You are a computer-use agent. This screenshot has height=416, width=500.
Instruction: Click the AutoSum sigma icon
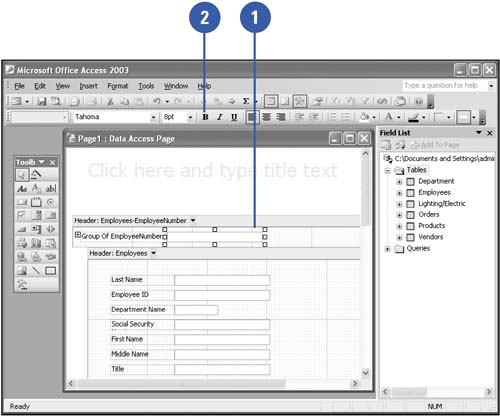246,101
